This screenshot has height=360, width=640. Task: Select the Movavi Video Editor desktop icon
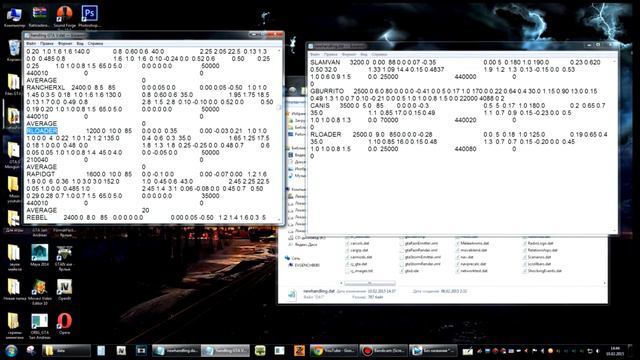click(x=40, y=291)
